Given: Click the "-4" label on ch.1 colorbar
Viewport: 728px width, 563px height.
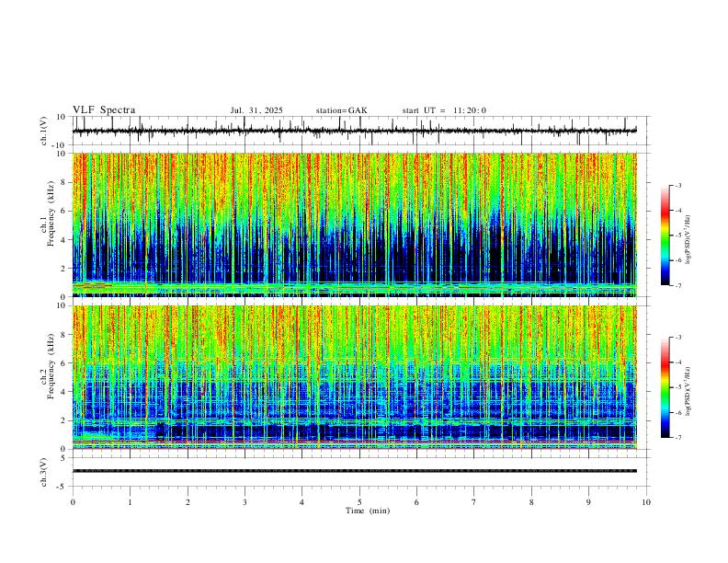Looking at the screenshot, I should (677, 211).
